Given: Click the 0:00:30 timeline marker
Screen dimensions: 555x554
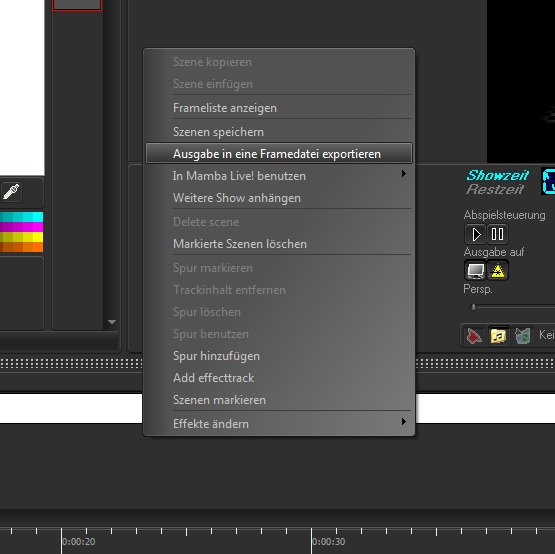Looking at the screenshot, I should click(328, 541).
